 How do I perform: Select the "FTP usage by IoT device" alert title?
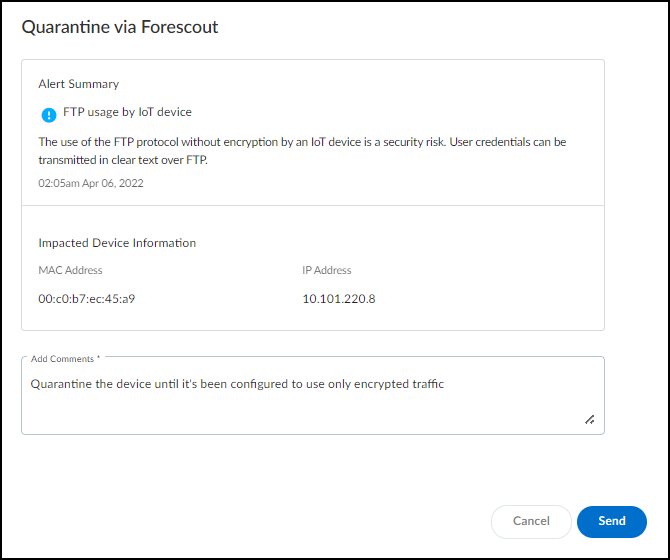pyautogui.click(x=129, y=112)
